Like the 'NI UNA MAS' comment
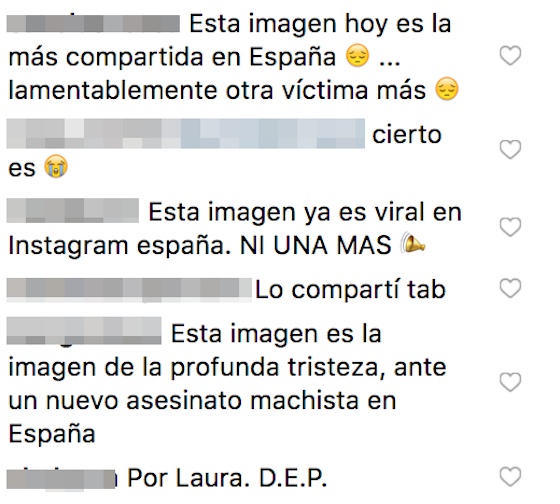The width and height of the screenshot is (560, 504). point(510,227)
